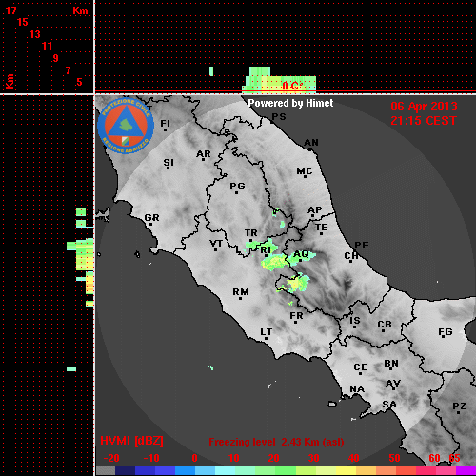Click the RI city label
The image size is (476, 476).
[266, 250]
